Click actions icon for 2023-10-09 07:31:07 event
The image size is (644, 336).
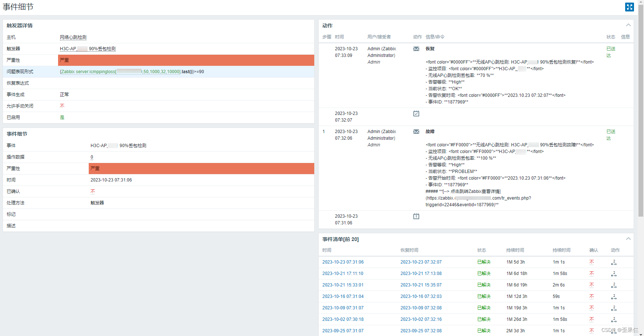click(614, 308)
